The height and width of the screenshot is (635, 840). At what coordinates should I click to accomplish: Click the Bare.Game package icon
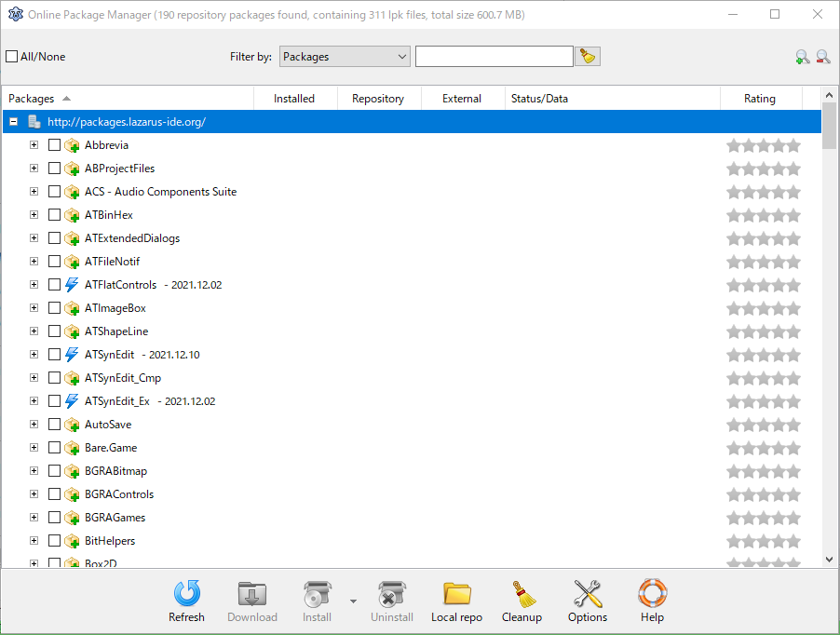point(72,448)
